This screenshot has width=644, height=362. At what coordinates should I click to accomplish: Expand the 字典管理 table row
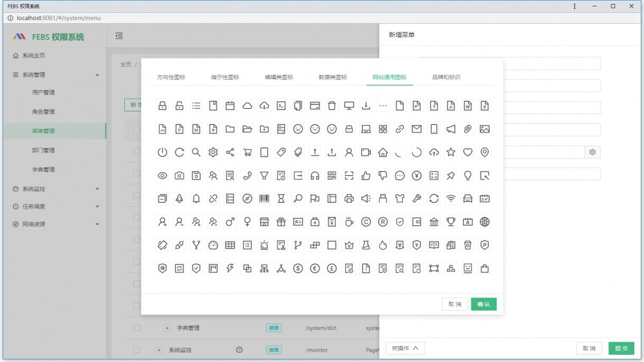[x=167, y=328]
